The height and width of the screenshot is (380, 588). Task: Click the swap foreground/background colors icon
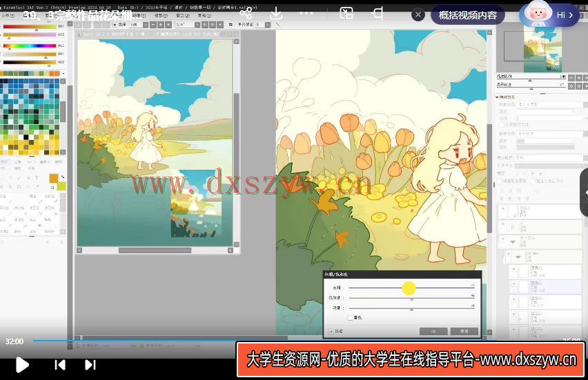(63, 176)
